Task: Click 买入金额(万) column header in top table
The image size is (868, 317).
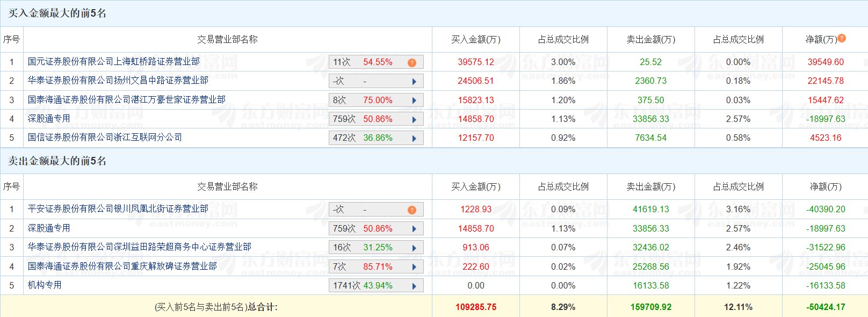Action: [x=475, y=40]
